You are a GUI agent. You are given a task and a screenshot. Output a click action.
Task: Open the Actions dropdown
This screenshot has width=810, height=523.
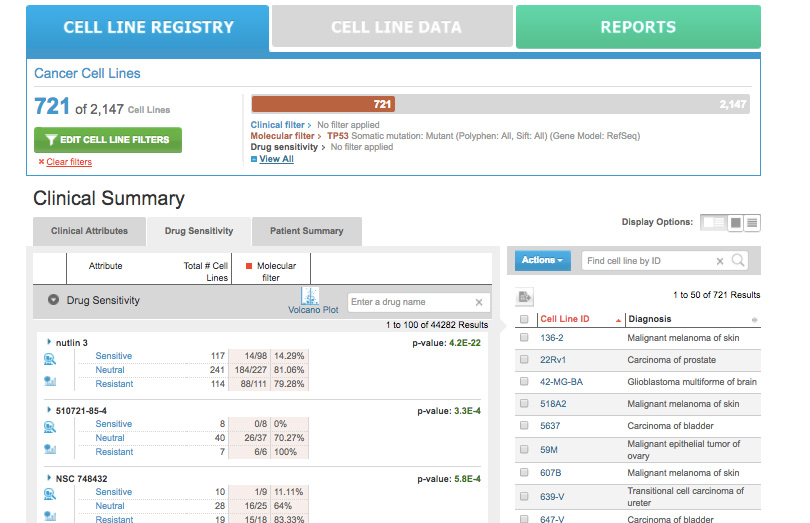543,260
